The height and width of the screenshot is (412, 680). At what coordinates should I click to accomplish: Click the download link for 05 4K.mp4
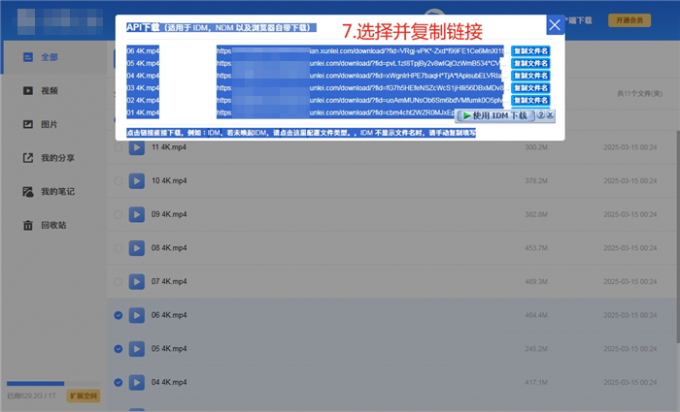tap(361, 63)
